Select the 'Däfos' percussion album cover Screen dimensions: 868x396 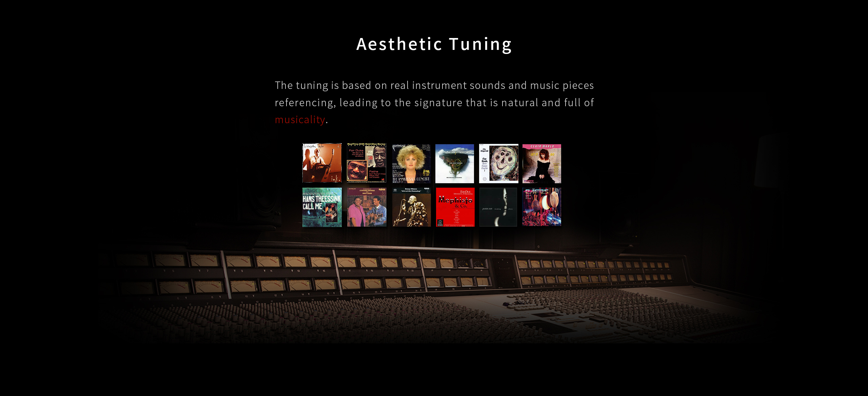541,207
